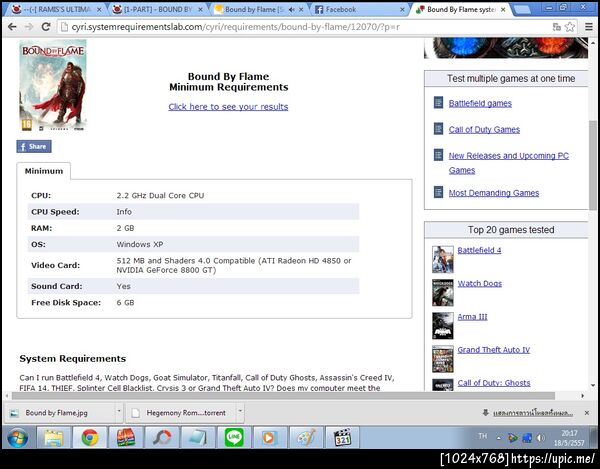This screenshot has width=600, height=469.
Task: Open the LINE app from the taskbar
Action: click(234, 437)
